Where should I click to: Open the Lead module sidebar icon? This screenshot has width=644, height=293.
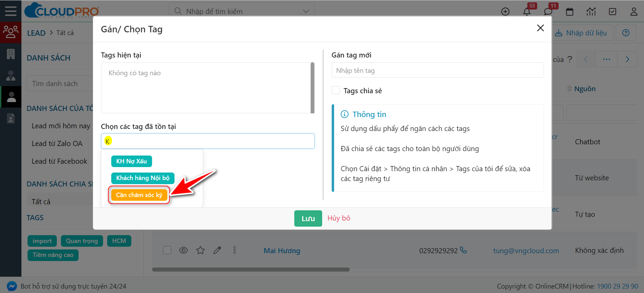tap(11, 32)
